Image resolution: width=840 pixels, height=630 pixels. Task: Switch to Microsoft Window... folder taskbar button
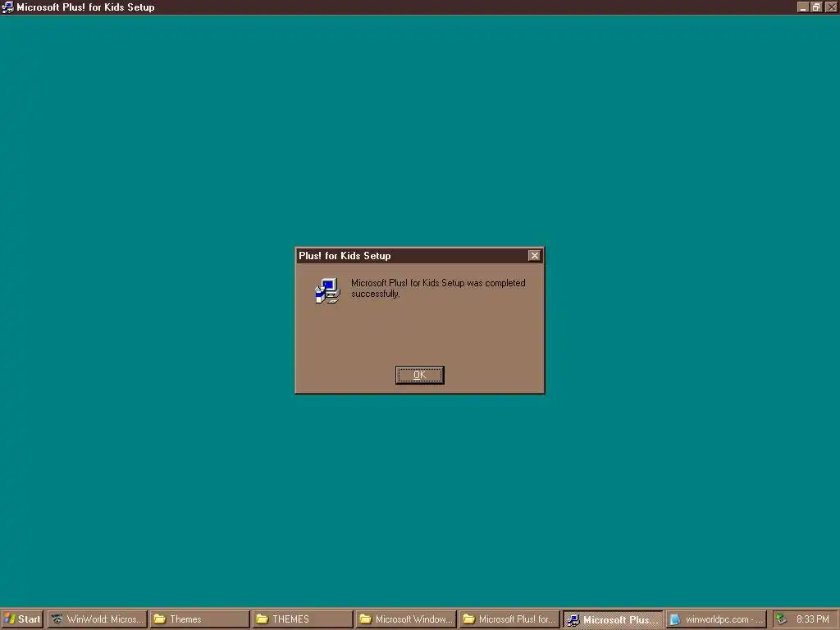tap(405, 619)
